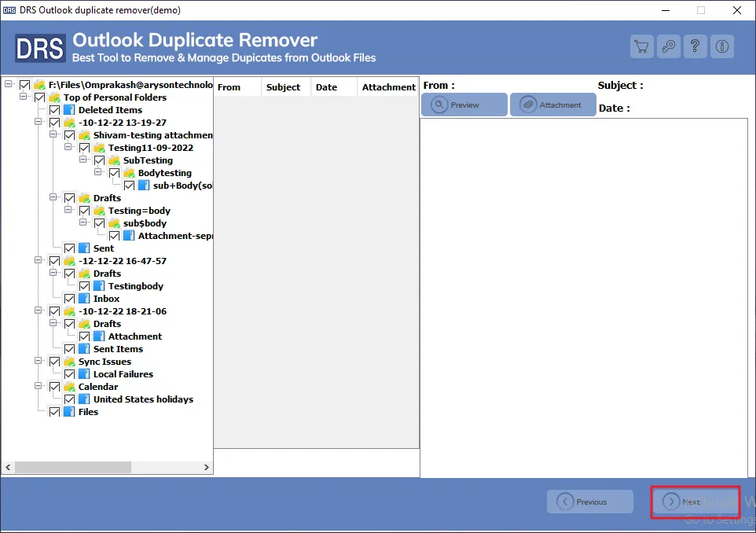
Task: Sort by the Attachment column header
Action: coord(388,87)
